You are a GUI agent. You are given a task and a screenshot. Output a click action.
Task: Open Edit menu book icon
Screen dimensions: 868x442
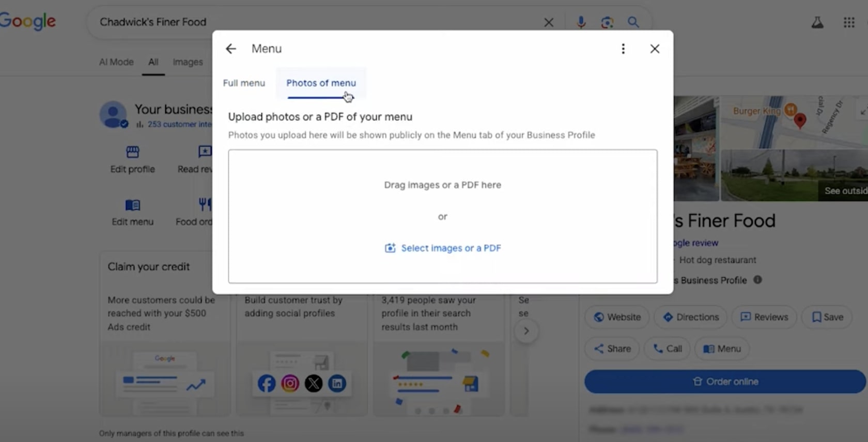point(133,205)
